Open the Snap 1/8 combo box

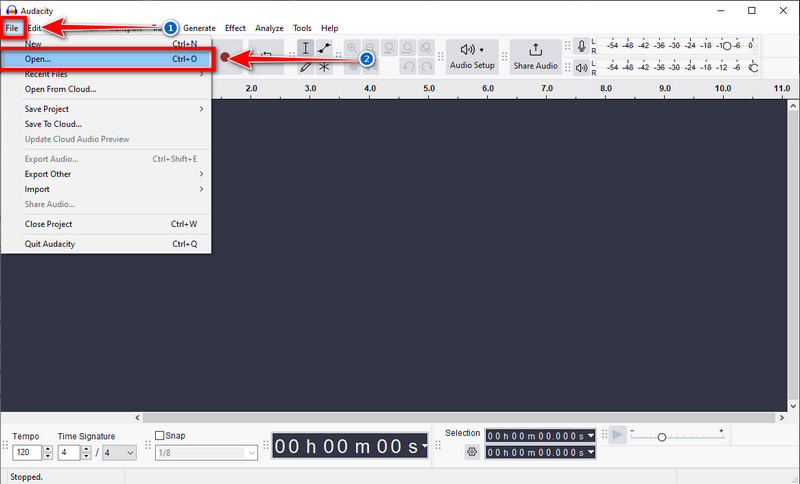[x=206, y=452]
